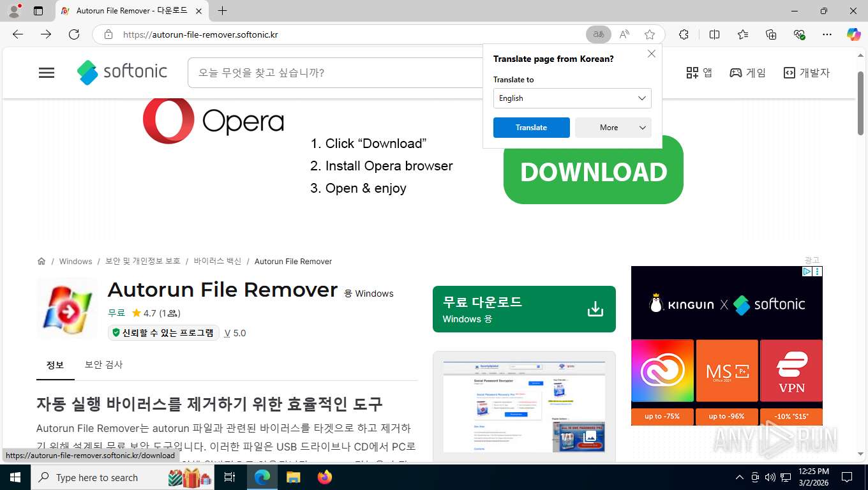Open the taskbar clock and date
The image size is (868, 490).
coord(813,477)
